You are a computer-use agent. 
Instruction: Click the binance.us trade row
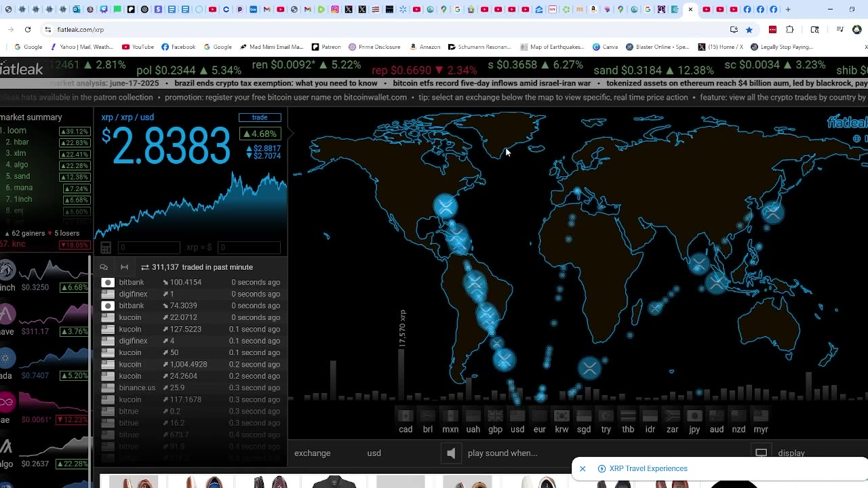coord(191,388)
